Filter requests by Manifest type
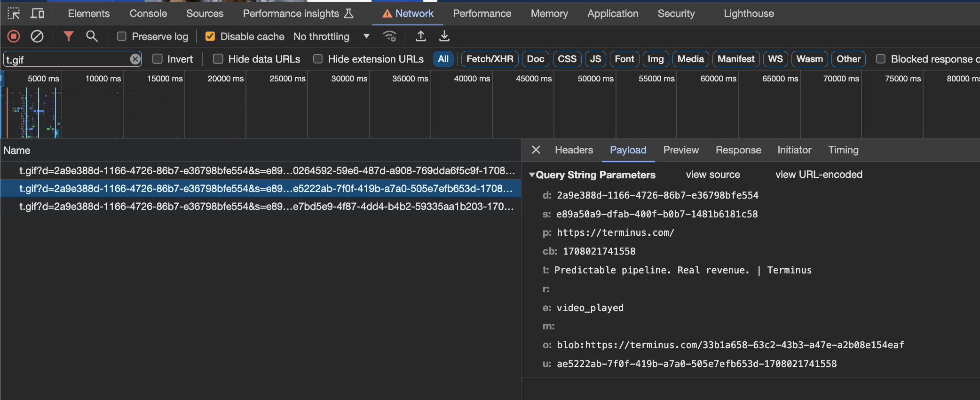This screenshot has width=980, height=400. tap(736, 59)
